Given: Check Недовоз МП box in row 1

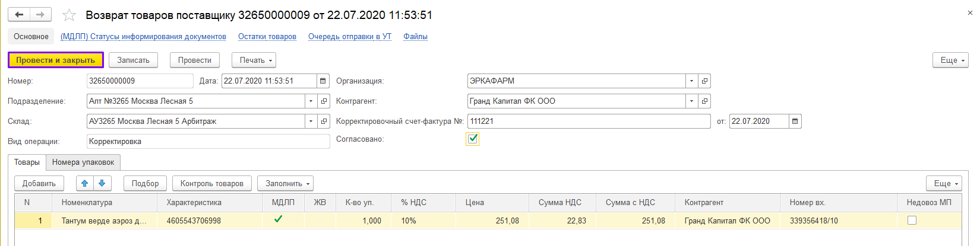Looking at the screenshot, I should [x=912, y=221].
